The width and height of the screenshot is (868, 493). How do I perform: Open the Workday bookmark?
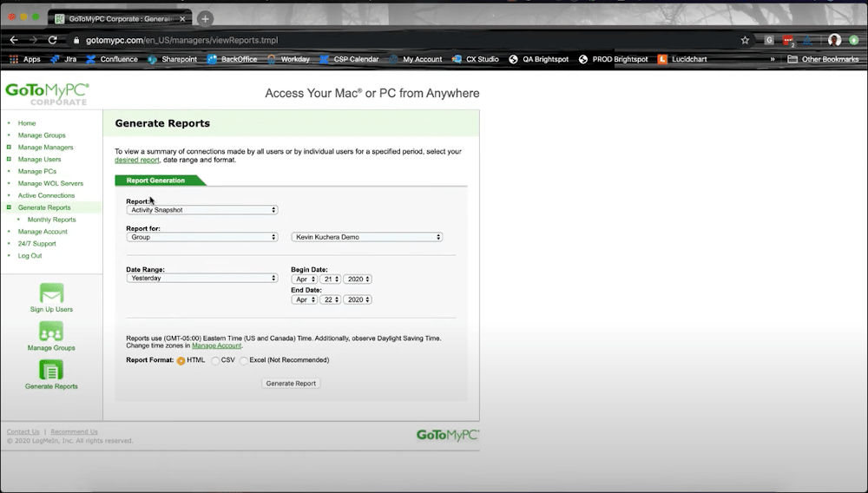(x=288, y=59)
